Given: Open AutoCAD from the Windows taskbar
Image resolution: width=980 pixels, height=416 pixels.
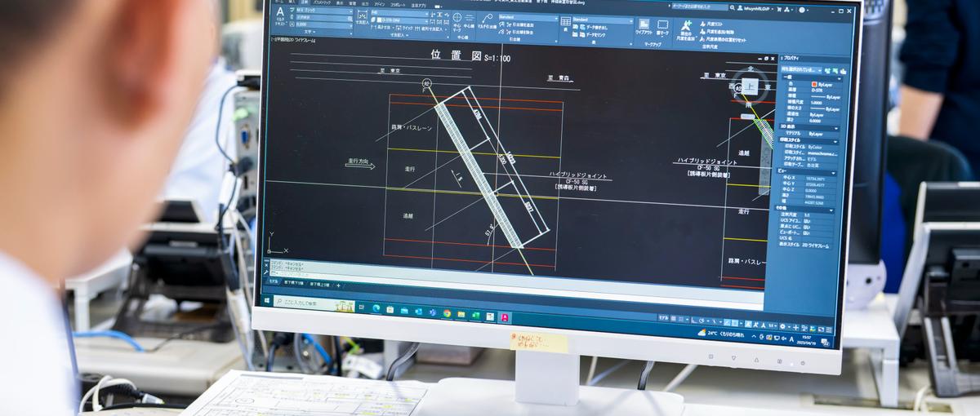Looking at the screenshot, I should (505, 316).
